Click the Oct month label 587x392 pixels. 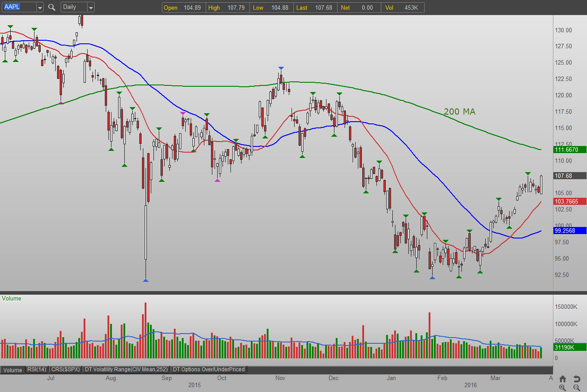click(x=222, y=378)
